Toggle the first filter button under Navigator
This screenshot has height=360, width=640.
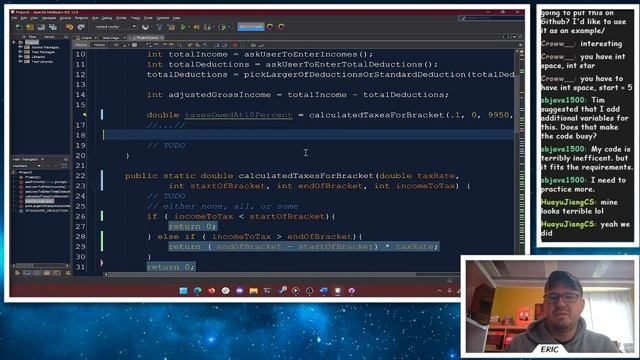17,273
